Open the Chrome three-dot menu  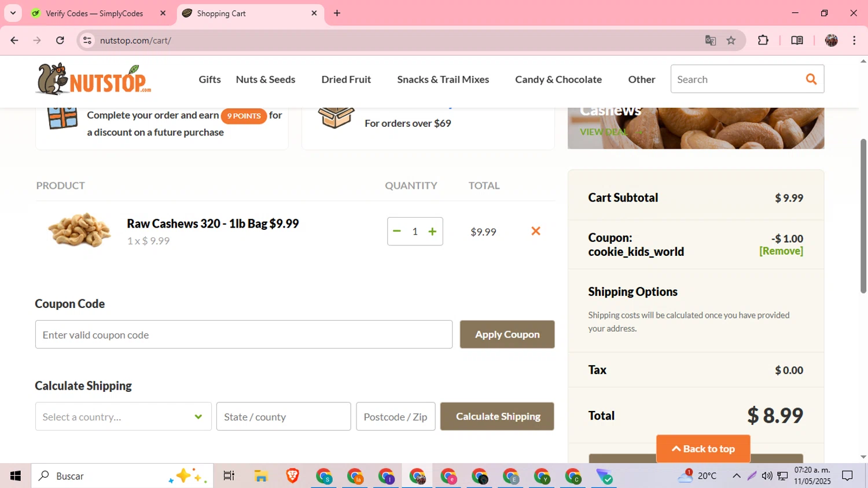[854, 41]
